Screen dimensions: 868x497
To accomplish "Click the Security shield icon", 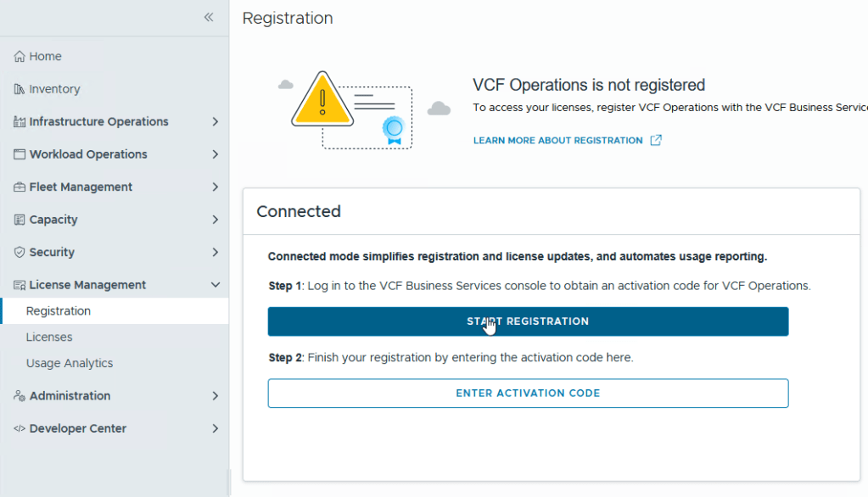I will tap(20, 253).
